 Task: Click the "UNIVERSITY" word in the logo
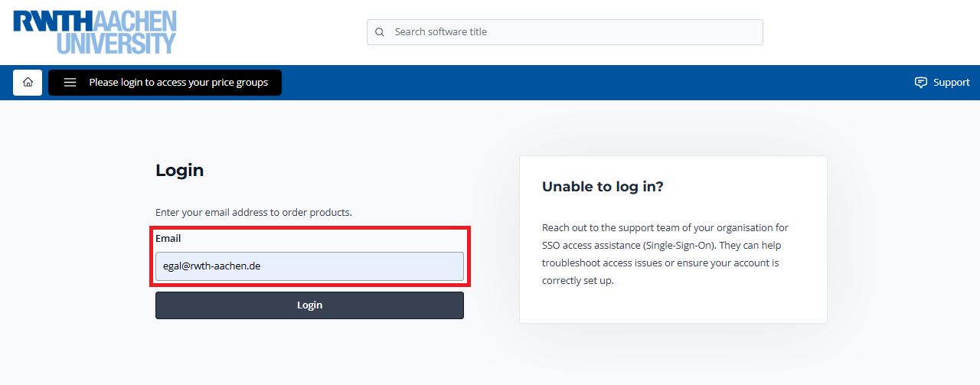tap(116, 43)
